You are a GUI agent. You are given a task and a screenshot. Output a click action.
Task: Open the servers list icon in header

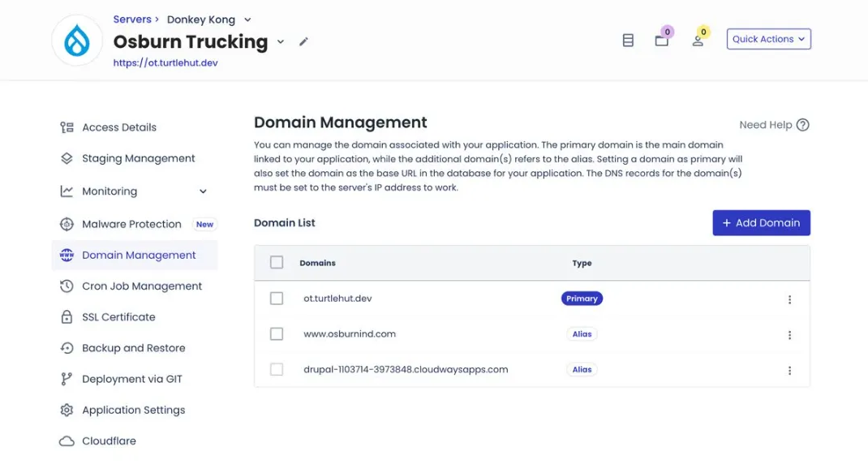click(628, 40)
